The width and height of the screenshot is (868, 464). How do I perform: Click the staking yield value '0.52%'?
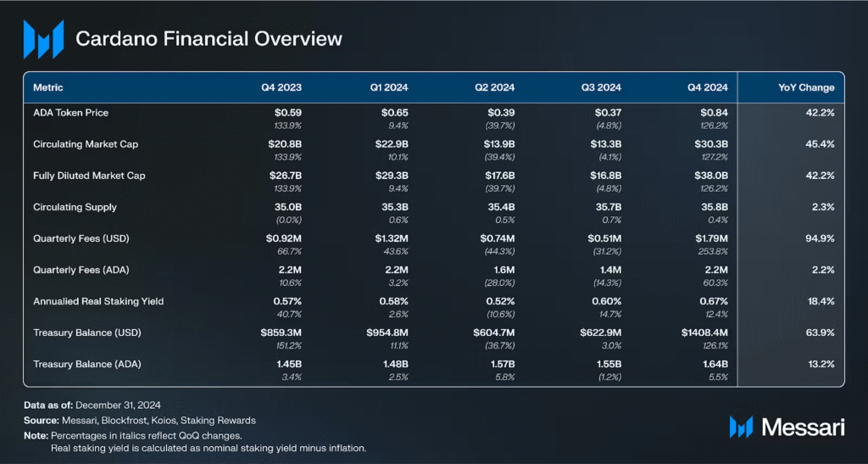(x=502, y=302)
